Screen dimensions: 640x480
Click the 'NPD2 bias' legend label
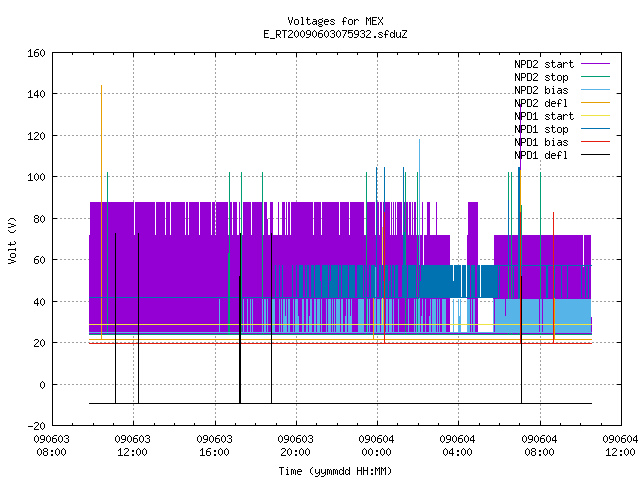coord(541,90)
